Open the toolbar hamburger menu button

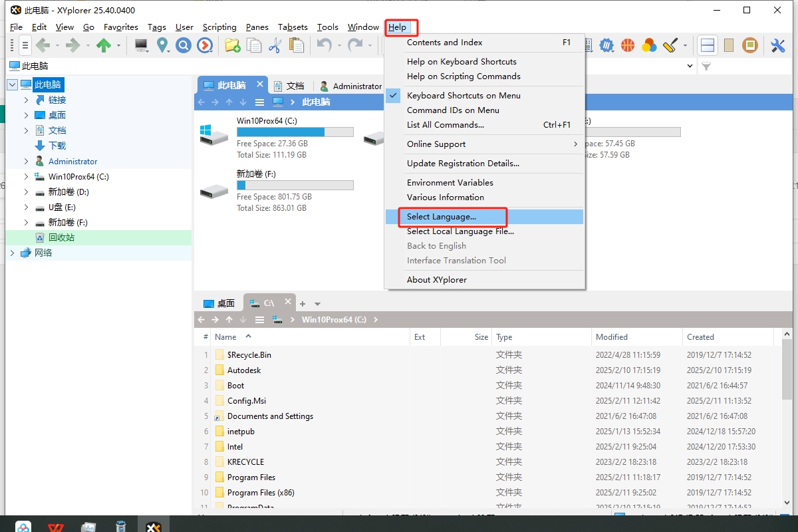pyautogui.click(x=25, y=45)
